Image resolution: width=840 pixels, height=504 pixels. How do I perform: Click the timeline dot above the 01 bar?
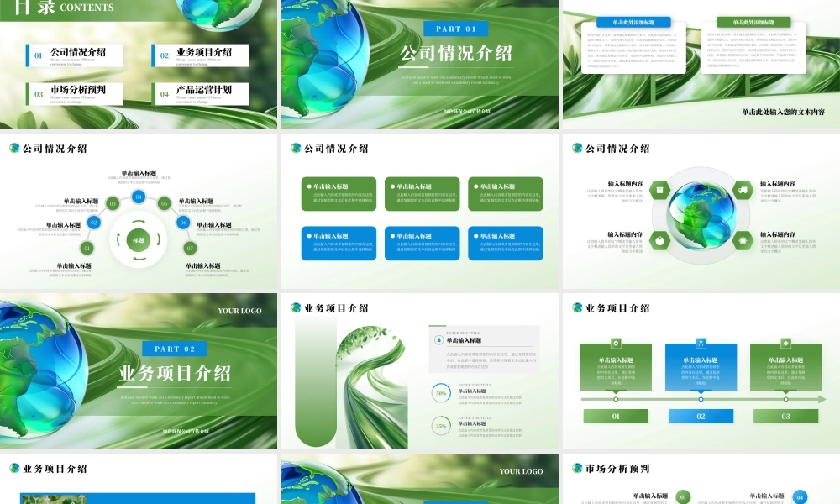click(616, 399)
